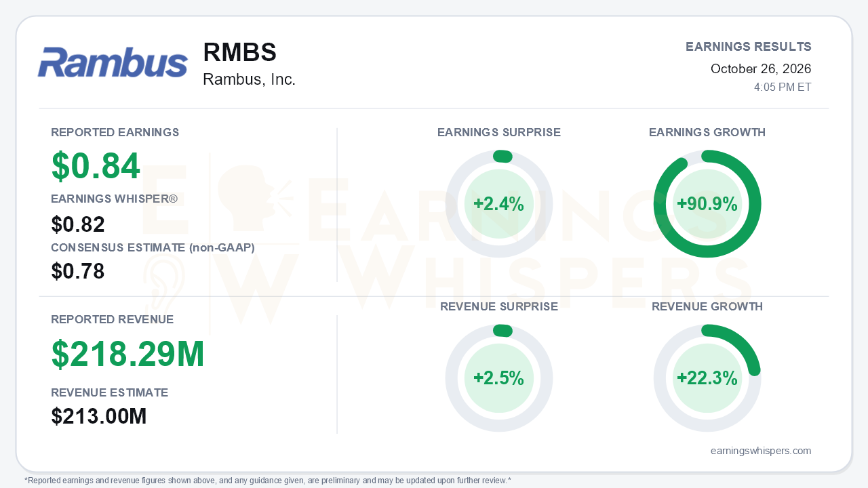Viewport: 868px width, 488px height.
Task: Click the preliminary figures disclaimer footnote
Action: [x=267, y=480]
